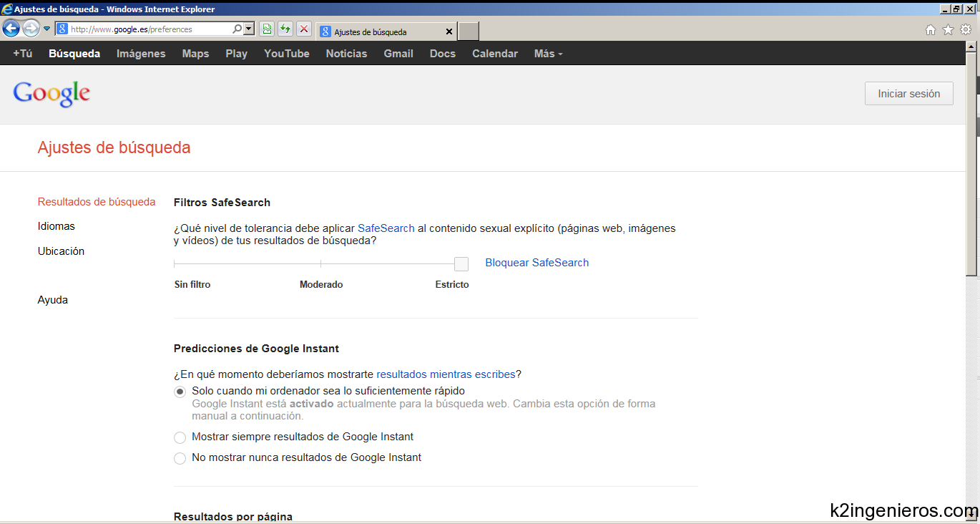Minimize the Internet Explorer window

click(946, 9)
